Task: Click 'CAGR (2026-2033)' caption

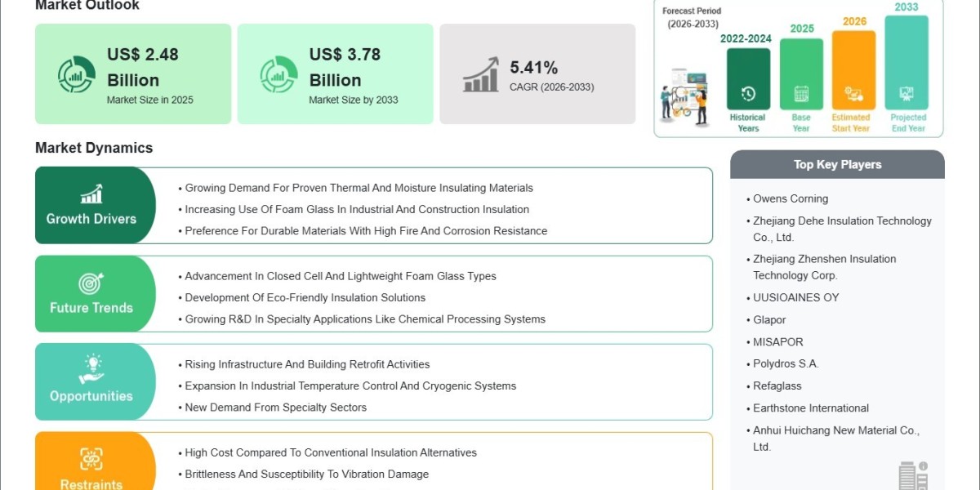Action: [x=552, y=87]
